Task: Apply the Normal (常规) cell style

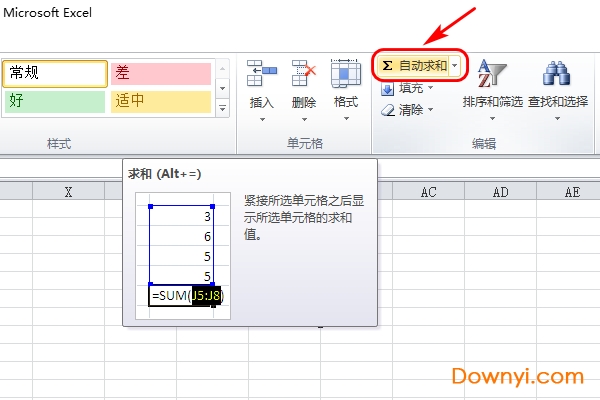Action: click(x=55, y=73)
